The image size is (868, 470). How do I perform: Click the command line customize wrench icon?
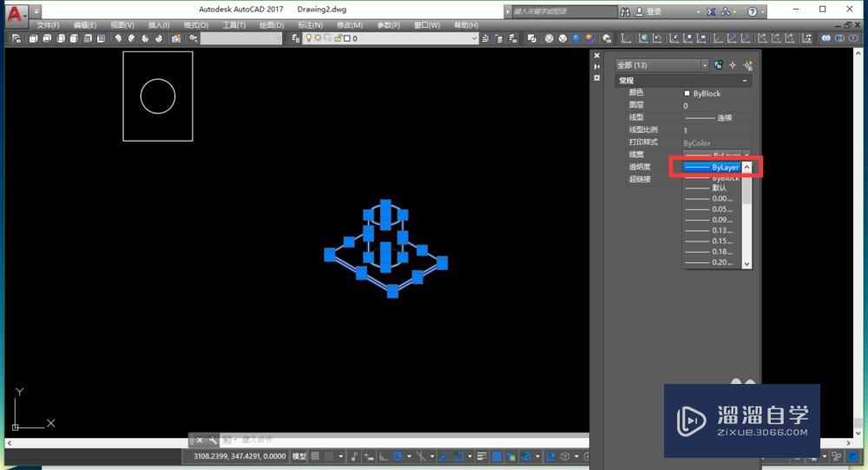tap(213, 440)
